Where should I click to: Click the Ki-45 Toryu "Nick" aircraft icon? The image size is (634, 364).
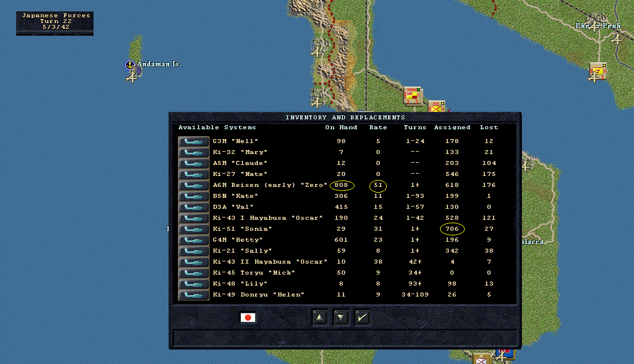tap(193, 273)
